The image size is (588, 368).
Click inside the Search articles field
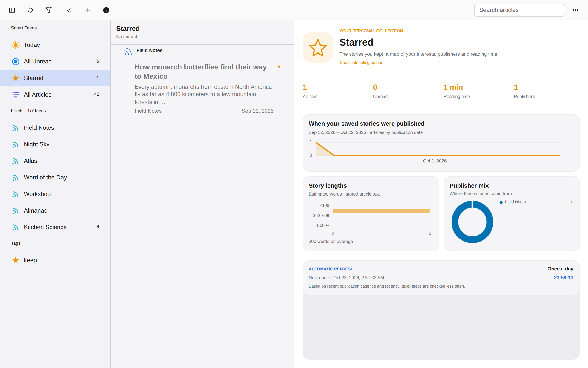[519, 10]
